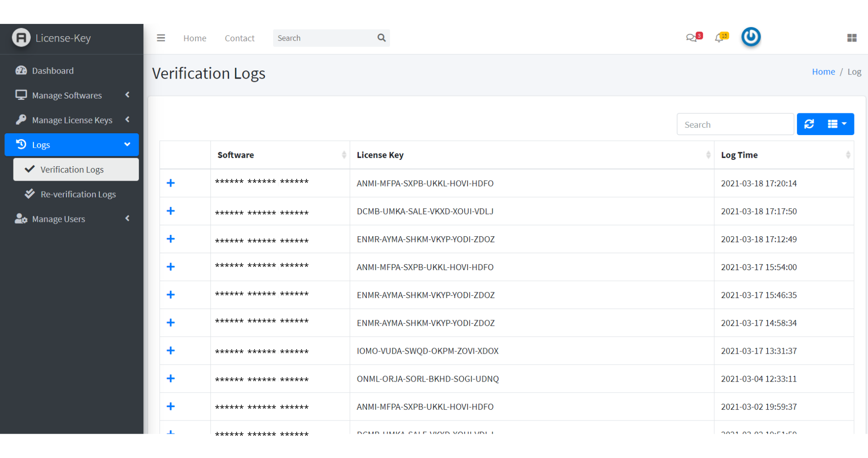Click the blue power user icon
Image resolution: width=868 pixels, height=458 pixels.
[x=751, y=37]
